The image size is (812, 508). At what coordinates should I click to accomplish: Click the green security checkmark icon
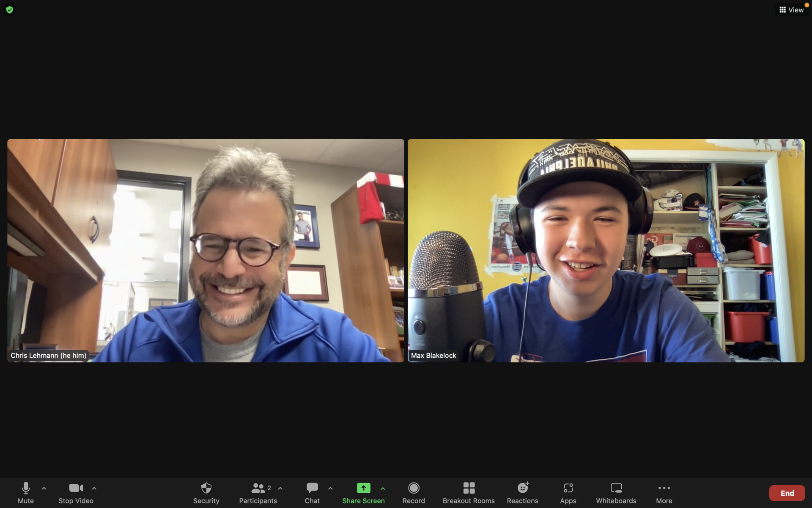(9, 9)
